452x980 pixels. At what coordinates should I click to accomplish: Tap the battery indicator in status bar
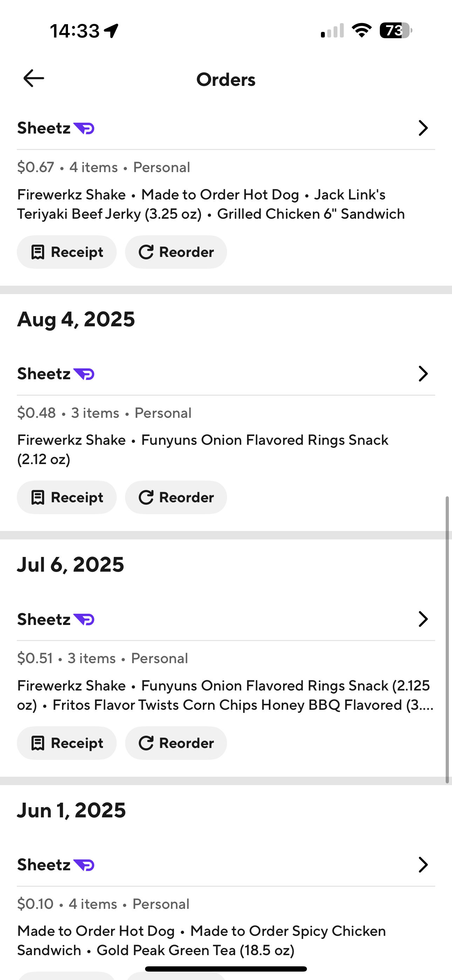click(396, 30)
